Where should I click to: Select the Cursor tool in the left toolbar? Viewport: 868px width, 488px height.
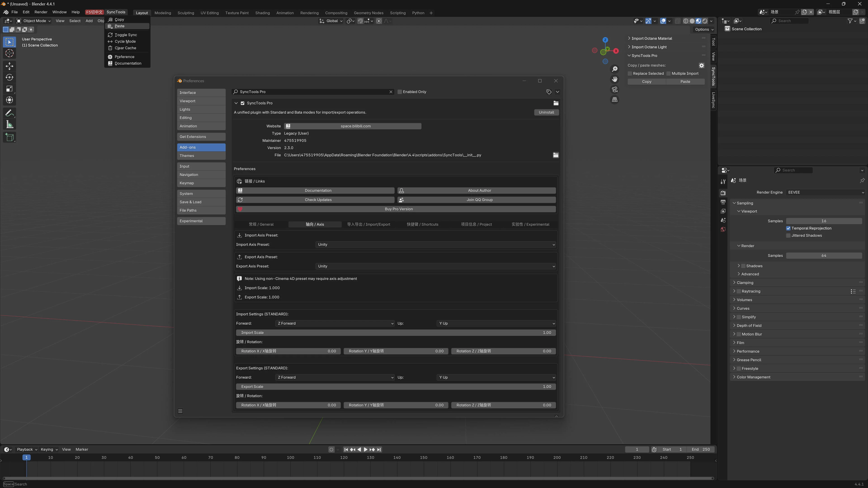9,53
